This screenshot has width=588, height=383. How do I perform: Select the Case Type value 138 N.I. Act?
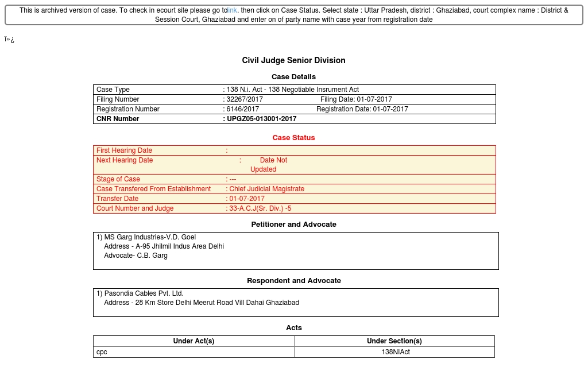coord(293,90)
